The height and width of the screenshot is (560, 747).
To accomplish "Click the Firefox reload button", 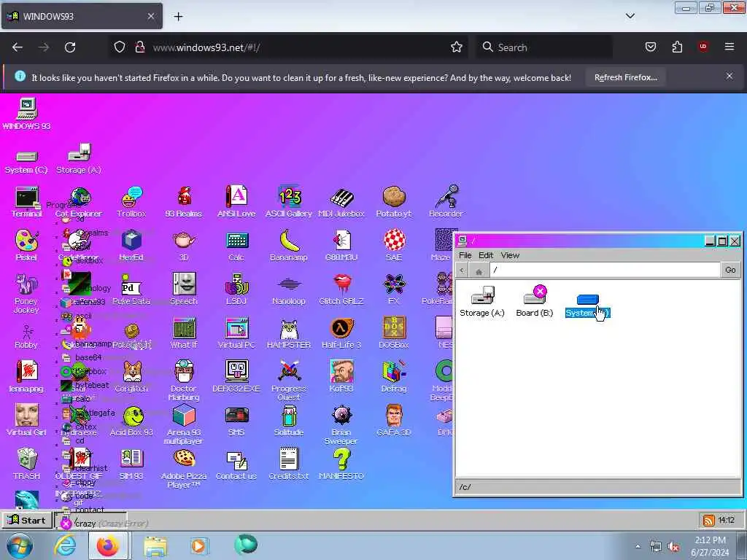I will tap(70, 47).
